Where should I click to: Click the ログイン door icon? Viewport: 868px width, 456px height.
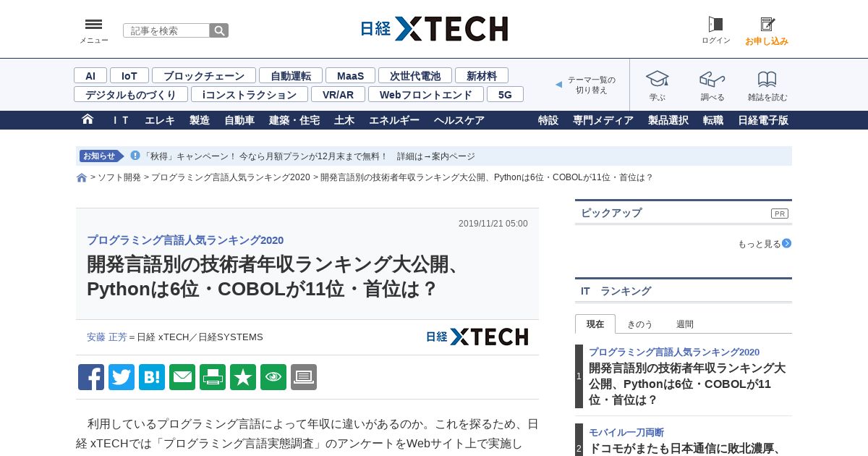pyautogui.click(x=716, y=25)
